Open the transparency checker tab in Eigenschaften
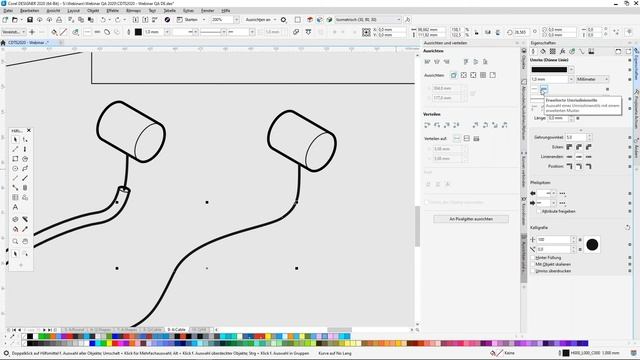This screenshot has width=640, height=360. pos(553,51)
